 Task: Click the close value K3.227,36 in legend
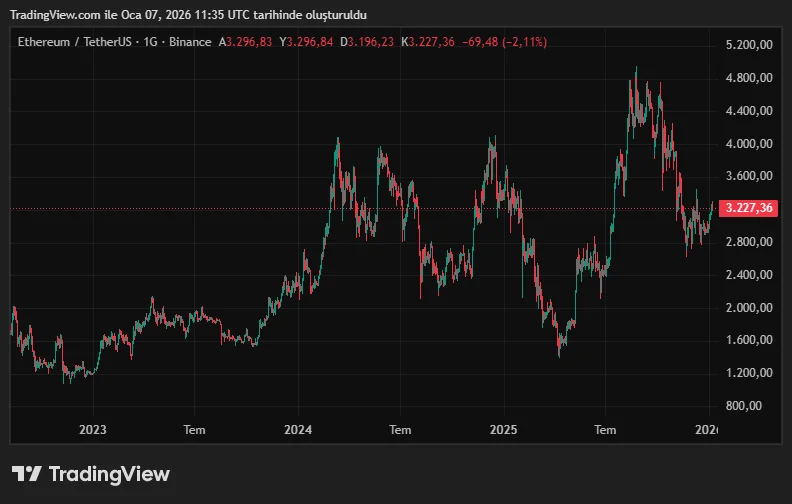click(427, 42)
